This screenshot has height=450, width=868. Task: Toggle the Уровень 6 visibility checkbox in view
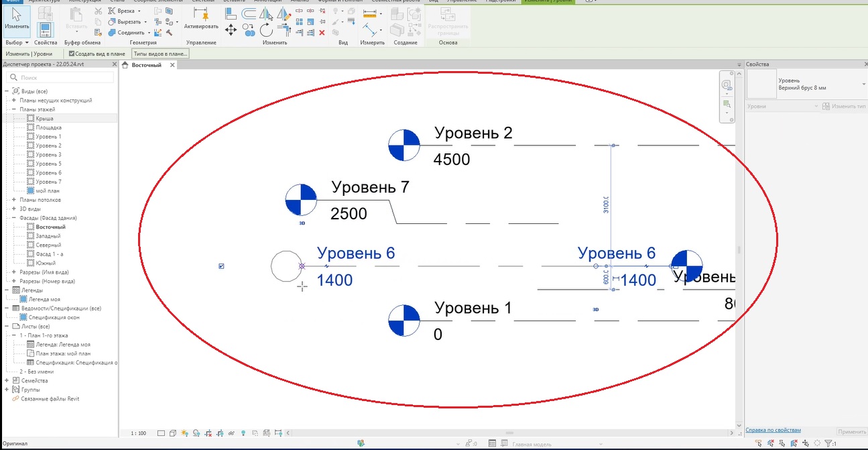tap(222, 266)
